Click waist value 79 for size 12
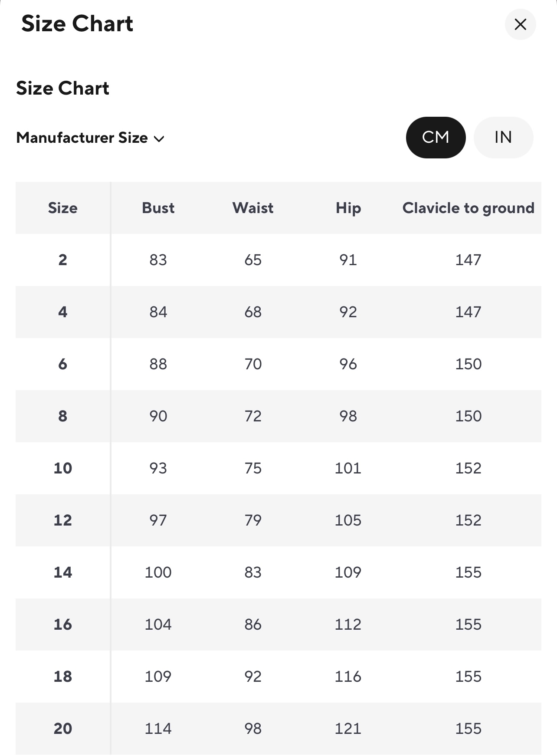Screen dimensions: 557x756 tap(253, 520)
